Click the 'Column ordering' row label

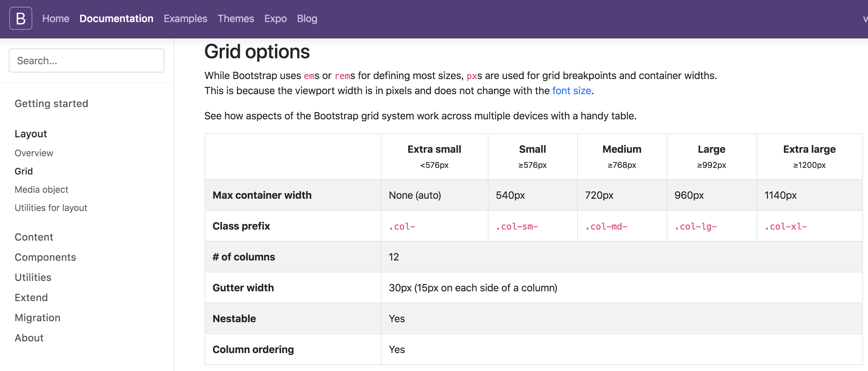click(x=253, y=349)
